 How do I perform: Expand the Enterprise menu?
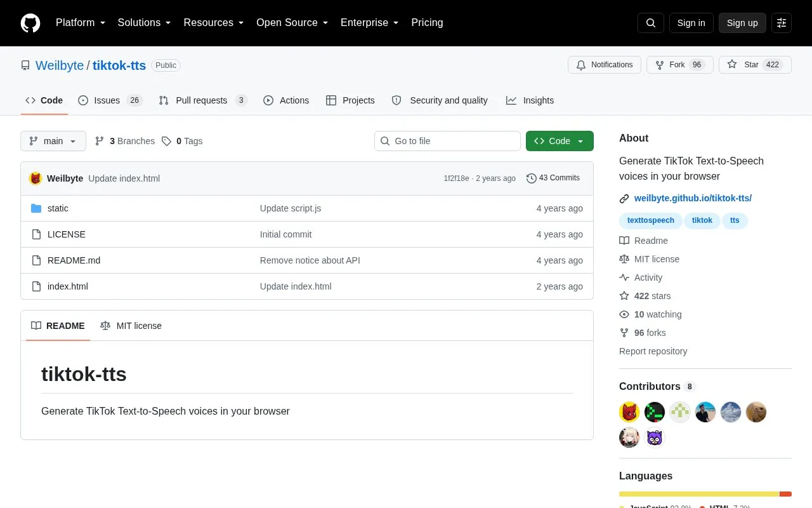tap(370, 23)
